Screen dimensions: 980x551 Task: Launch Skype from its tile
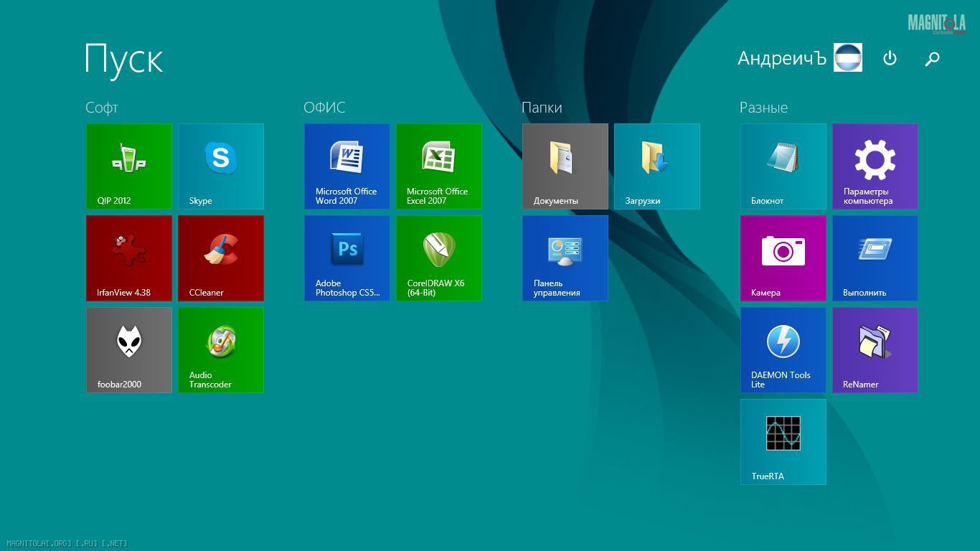point(221,166)
